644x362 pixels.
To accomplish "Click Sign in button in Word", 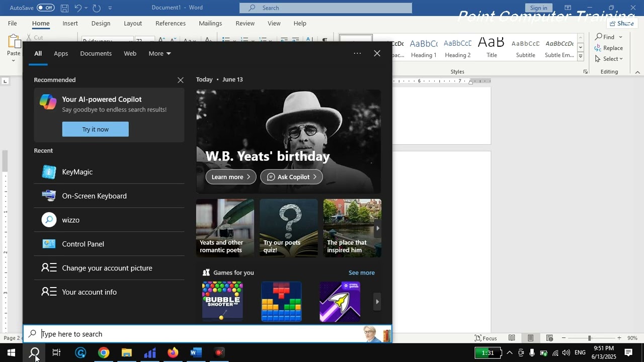I will (x=538, y=8).
